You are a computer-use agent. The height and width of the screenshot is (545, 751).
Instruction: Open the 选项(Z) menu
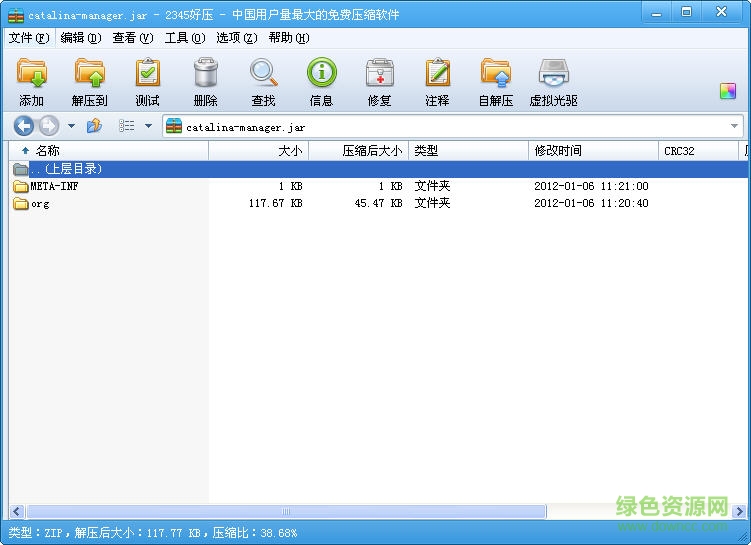click(237, 38)
